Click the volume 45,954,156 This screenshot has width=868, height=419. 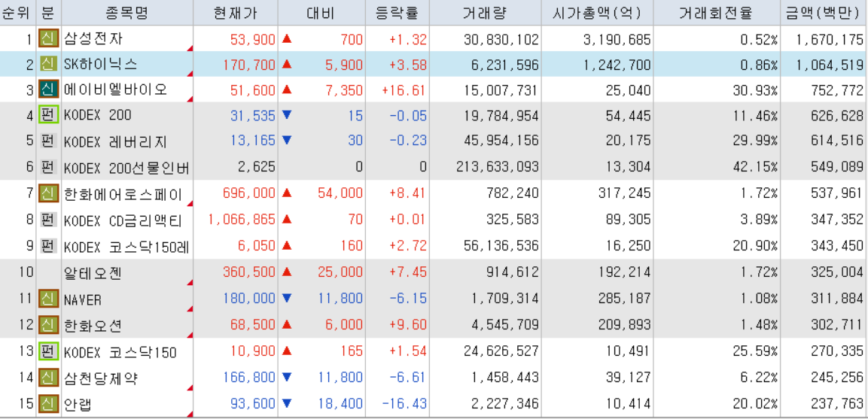(501, 141)
